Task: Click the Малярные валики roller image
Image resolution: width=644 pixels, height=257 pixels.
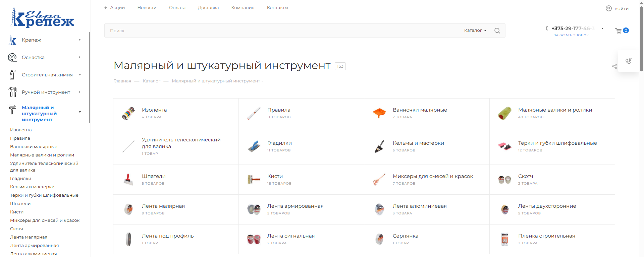Action: coord(505,113)
